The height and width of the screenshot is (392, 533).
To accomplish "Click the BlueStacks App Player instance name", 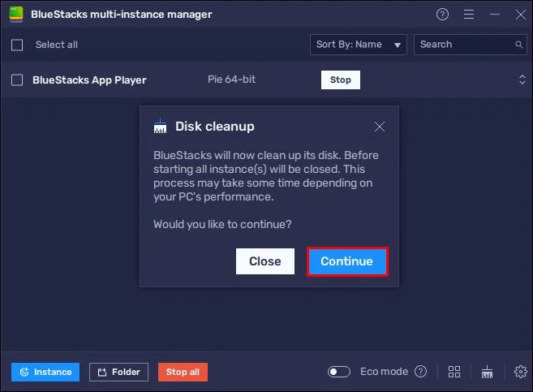I will point(89,80).
